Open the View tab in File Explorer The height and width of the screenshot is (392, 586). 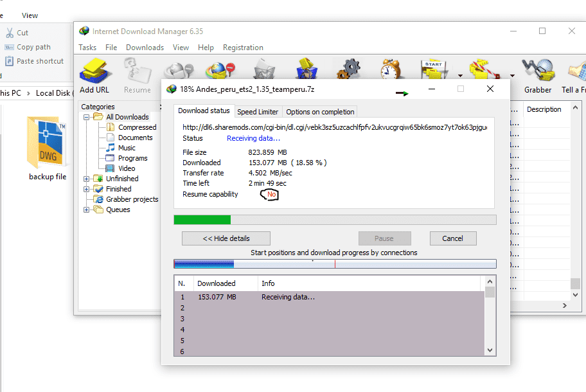pos(30,15)
